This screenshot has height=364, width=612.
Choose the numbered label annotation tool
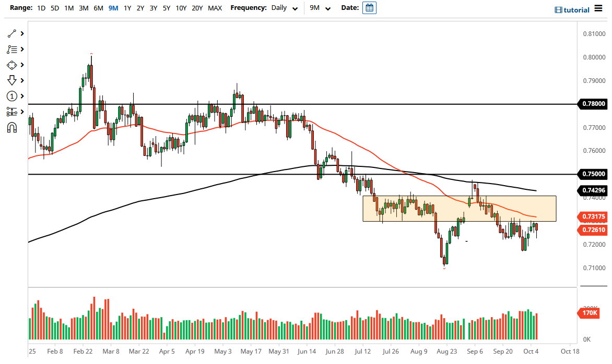[x=11, y=96]
